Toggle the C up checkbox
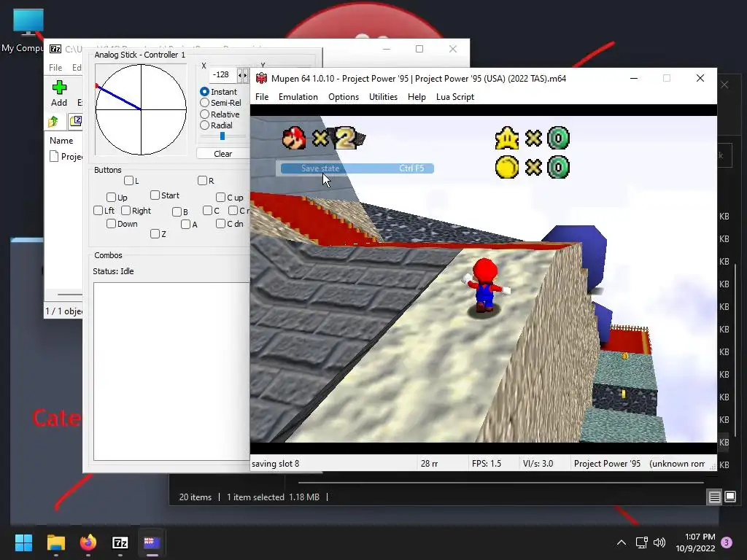This screenshot has width=747, height=560. pyautogui.click(x=220, y=197)
